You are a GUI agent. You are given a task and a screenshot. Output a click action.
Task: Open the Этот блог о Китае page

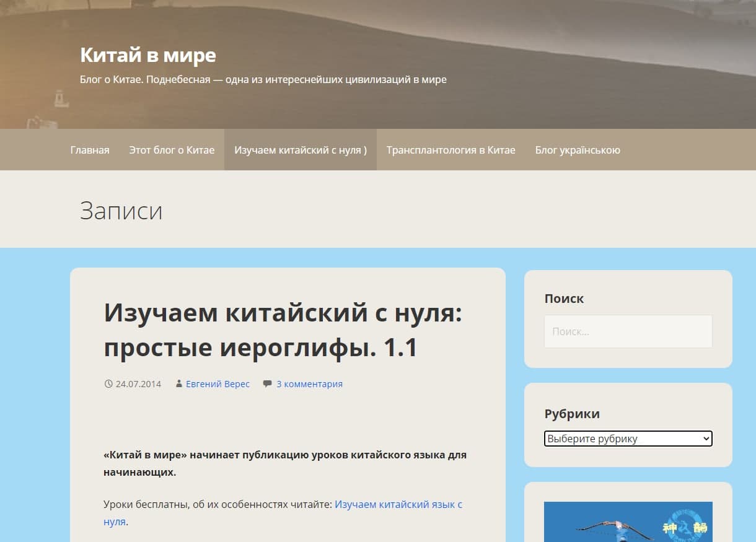pos(172,150)
